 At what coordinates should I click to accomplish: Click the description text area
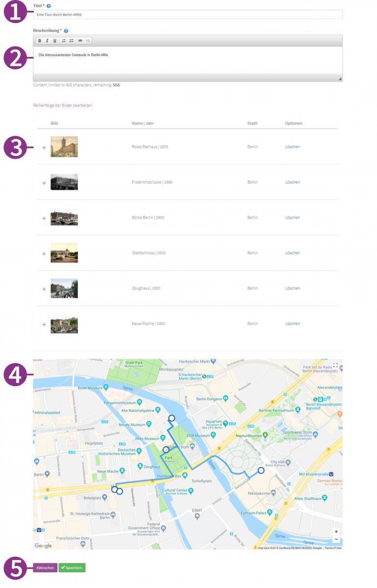[x=188, y=60]
